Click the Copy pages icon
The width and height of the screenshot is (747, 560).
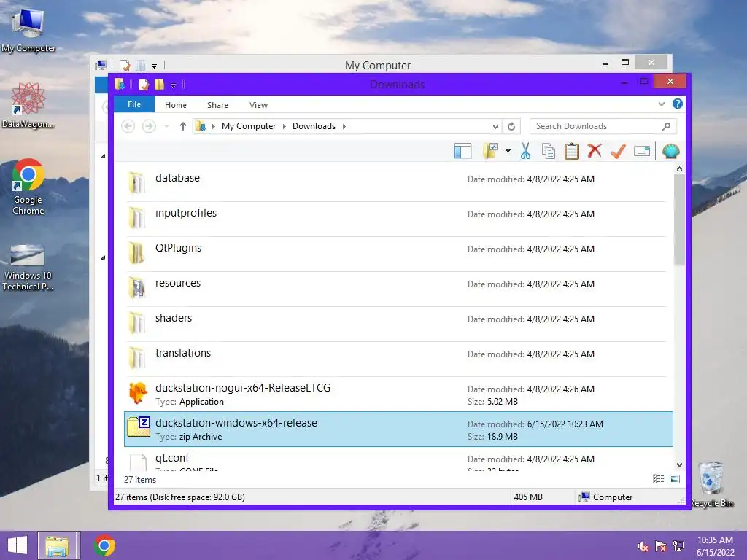549,151
